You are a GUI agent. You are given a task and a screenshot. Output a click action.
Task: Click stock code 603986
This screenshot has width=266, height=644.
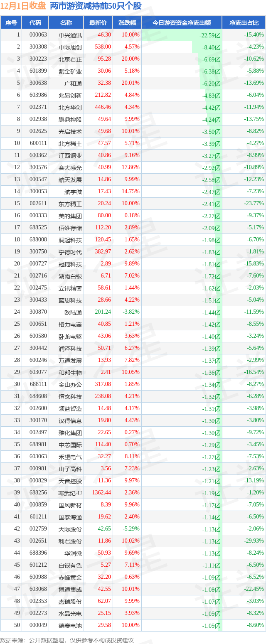tap(38, 95)
